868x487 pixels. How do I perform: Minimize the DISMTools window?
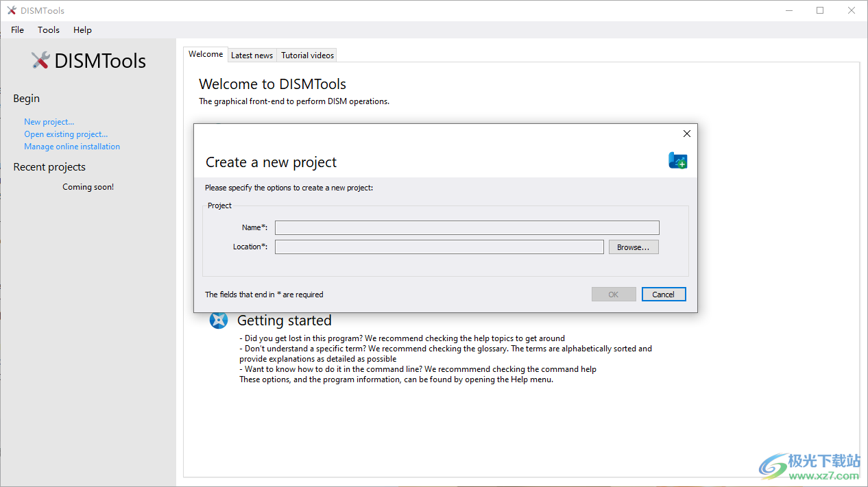pyautogui.click(x=788, y=10)
